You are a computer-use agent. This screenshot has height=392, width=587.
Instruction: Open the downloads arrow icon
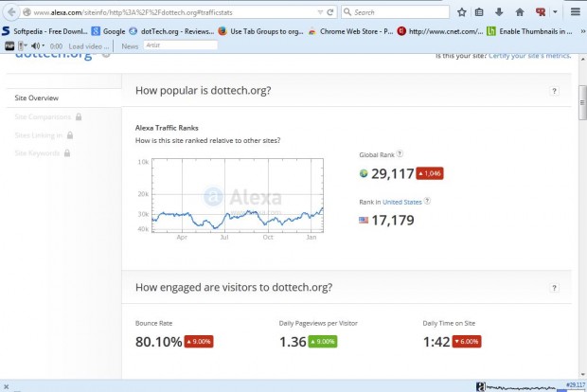pyautogui.click(x=498, y=12)
